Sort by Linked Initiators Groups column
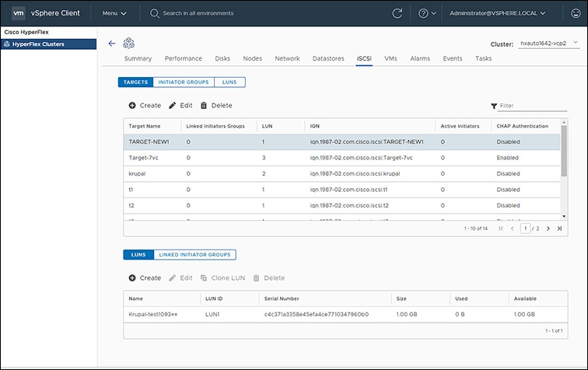 pyautogui.click(x=215, y=127)
